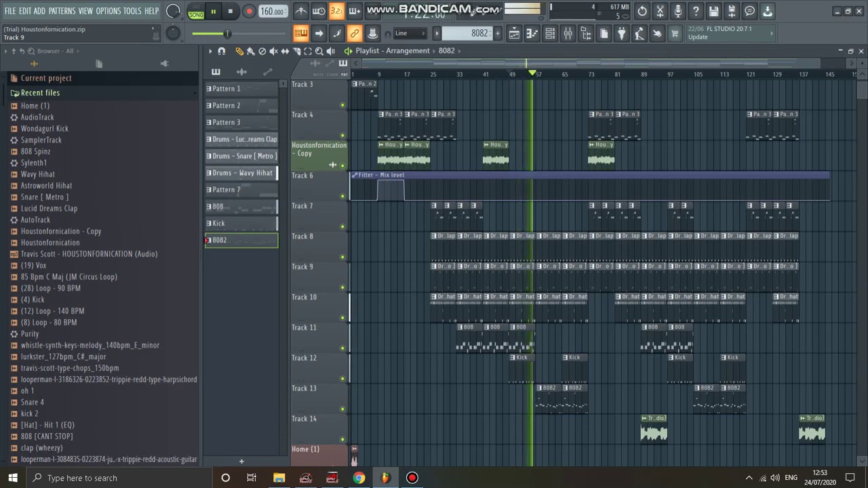Mute Track 11 using its green LED

(x=342, y=348)
